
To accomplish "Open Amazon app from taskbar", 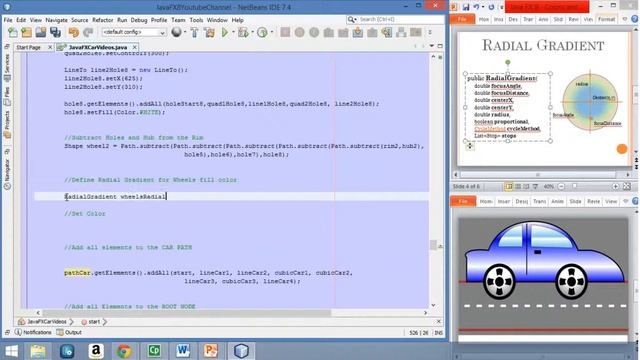I will click(96, 351).
